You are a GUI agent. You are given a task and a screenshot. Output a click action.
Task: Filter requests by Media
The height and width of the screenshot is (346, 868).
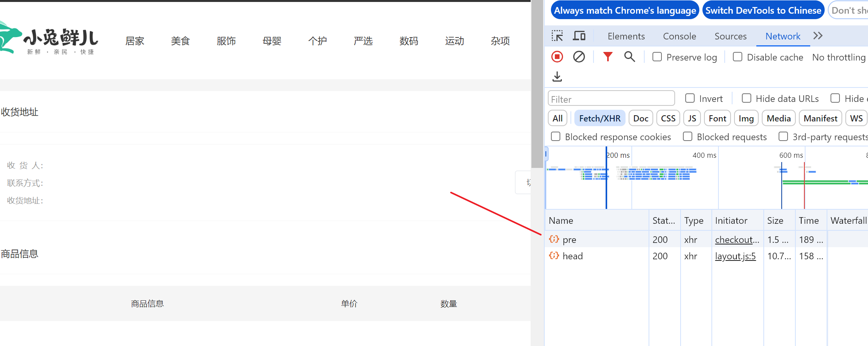coord(779,118)
